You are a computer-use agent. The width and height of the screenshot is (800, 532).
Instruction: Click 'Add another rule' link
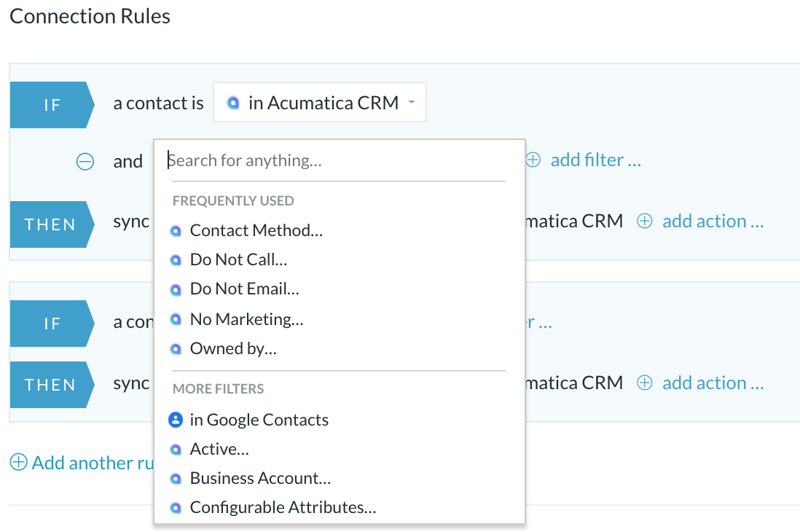[93, 463]
